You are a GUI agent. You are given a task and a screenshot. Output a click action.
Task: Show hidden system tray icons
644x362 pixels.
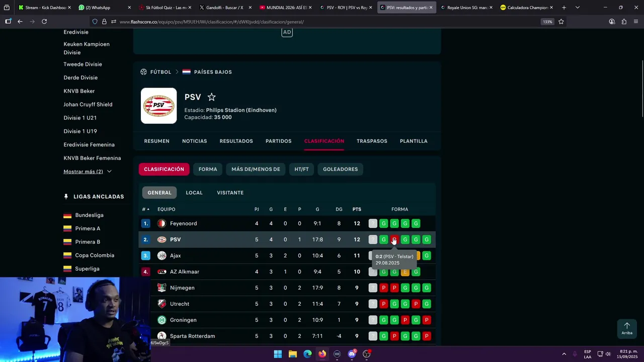(564, 354)
